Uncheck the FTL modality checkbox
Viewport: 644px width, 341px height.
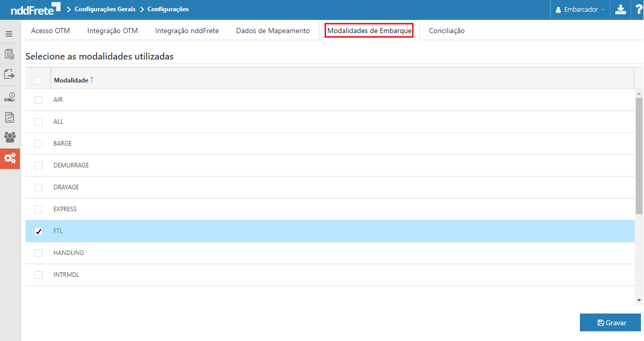tap(38, 232)
